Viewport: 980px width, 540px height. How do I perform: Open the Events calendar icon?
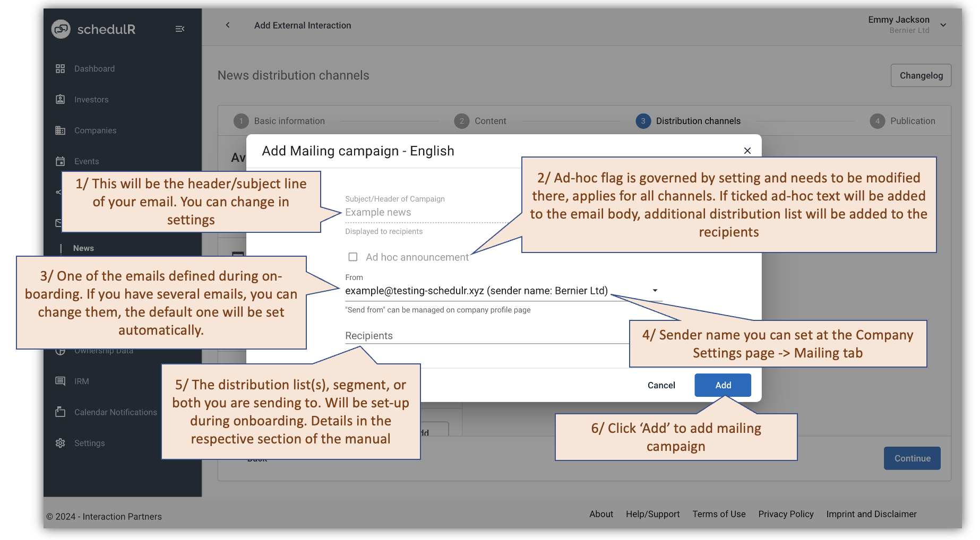coord(60,161)
